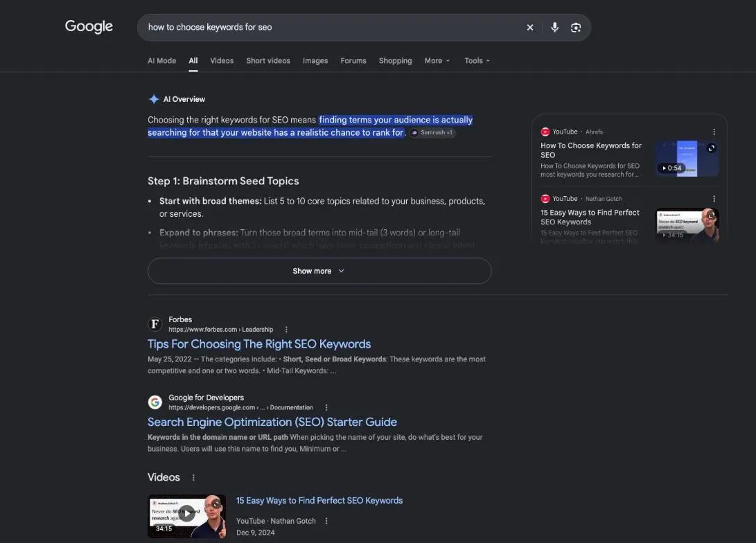
Task: Open the 34:15 sidebar video thumbnail
Action: tap(687, 224)
